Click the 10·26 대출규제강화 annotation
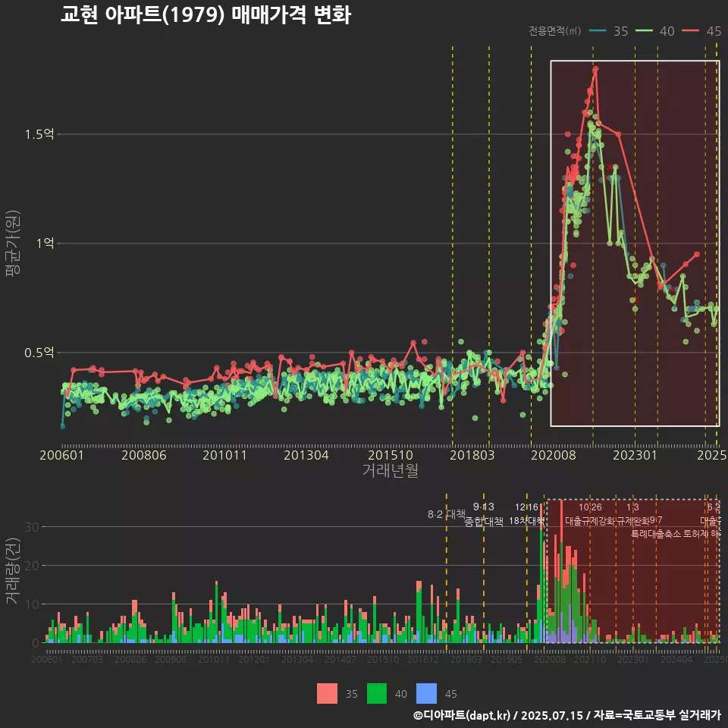728x728 pixels. point(590,514)
